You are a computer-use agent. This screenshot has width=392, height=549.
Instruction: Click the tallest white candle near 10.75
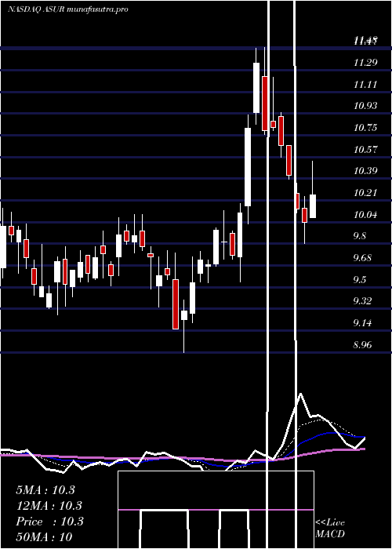(248, 167)
